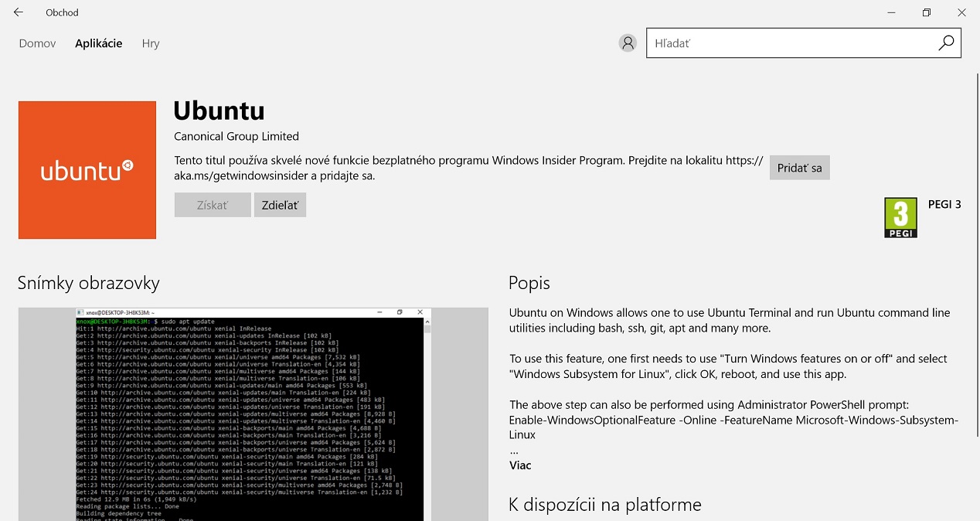Click the Obchod window title
The height and width of the screenshot is (521, 980).
[62, 12]
